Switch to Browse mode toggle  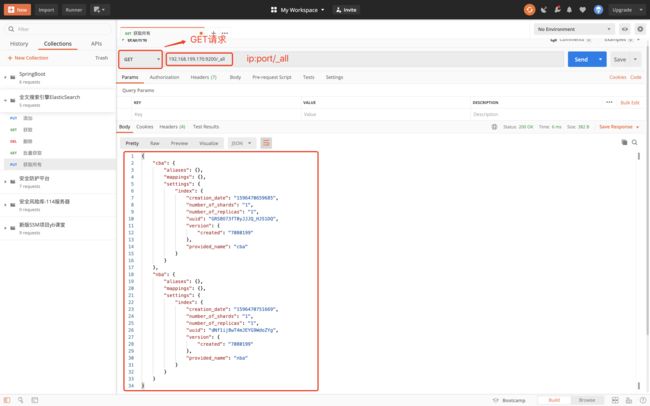click(x=587, y=400)
